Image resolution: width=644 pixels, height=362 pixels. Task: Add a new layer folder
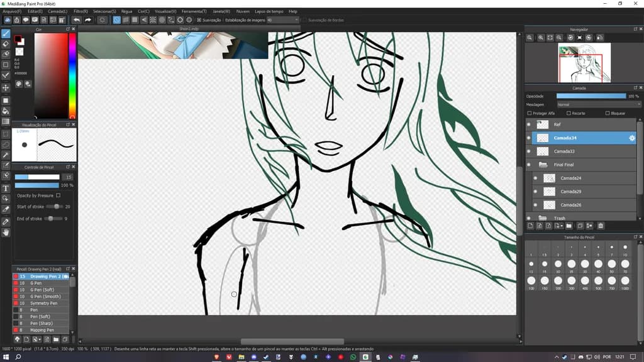tap(569, 226)
